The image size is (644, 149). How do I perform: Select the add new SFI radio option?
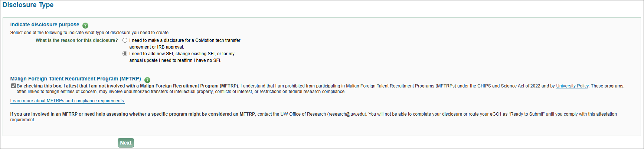pos(125,54)
